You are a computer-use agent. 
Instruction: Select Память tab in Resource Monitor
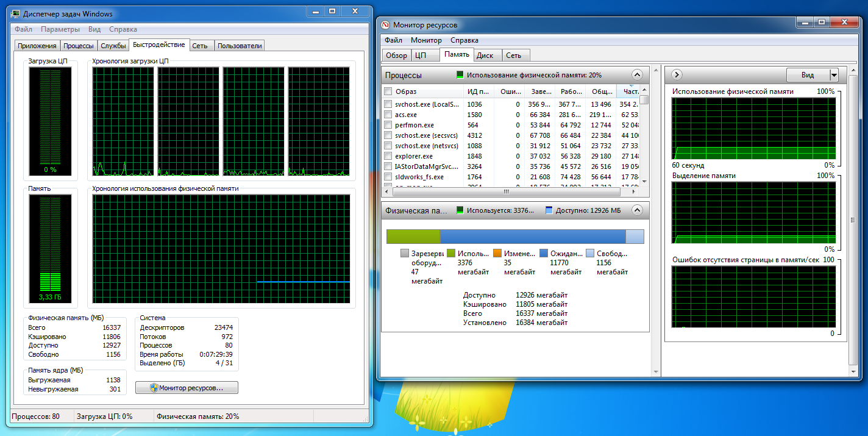(457, 54)
